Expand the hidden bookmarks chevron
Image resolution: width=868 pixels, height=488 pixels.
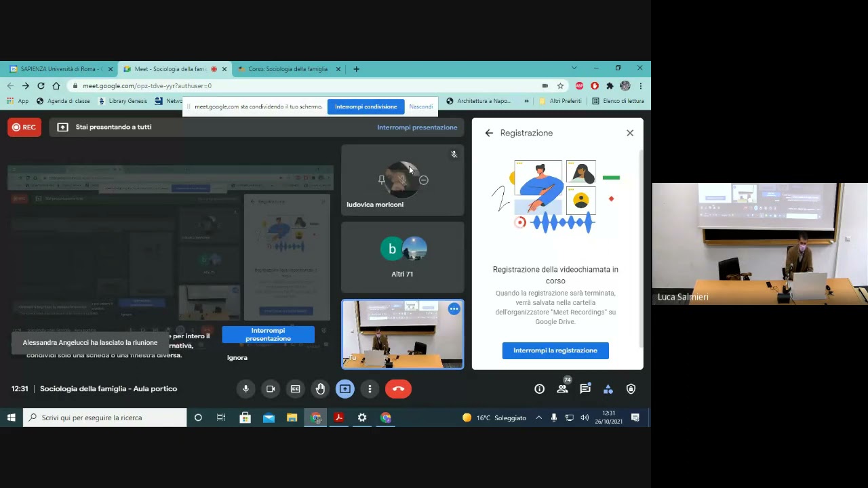pyautogui.click(x=526, y=101)
